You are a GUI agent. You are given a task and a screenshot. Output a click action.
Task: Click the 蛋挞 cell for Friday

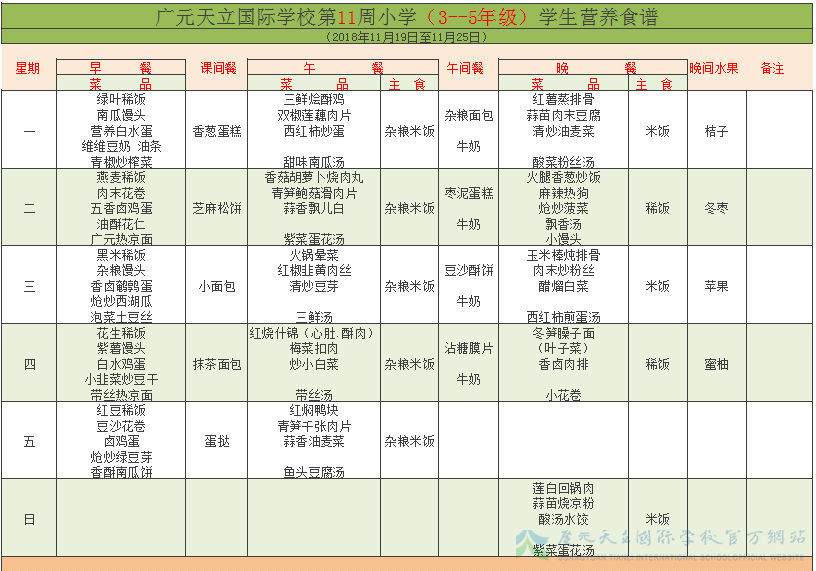click(216, 441)
